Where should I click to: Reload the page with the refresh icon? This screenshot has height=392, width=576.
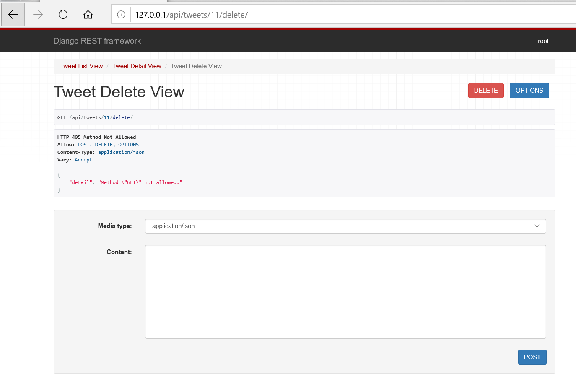point(63,15)
